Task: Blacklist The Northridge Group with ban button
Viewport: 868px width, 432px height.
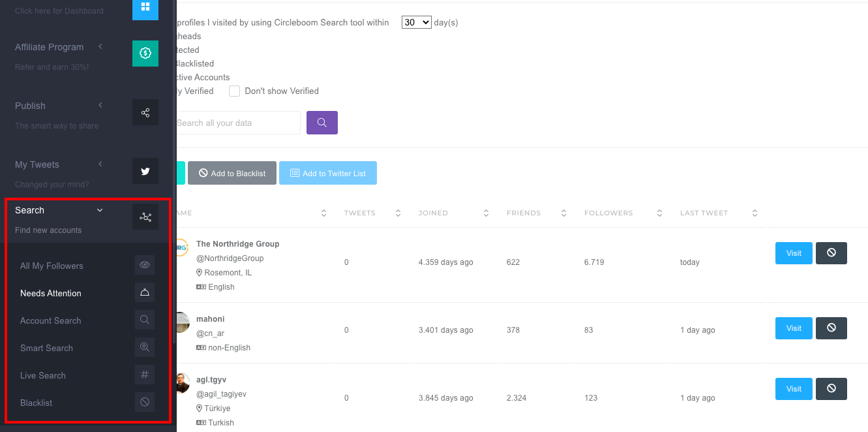Action: click(831, 253)
